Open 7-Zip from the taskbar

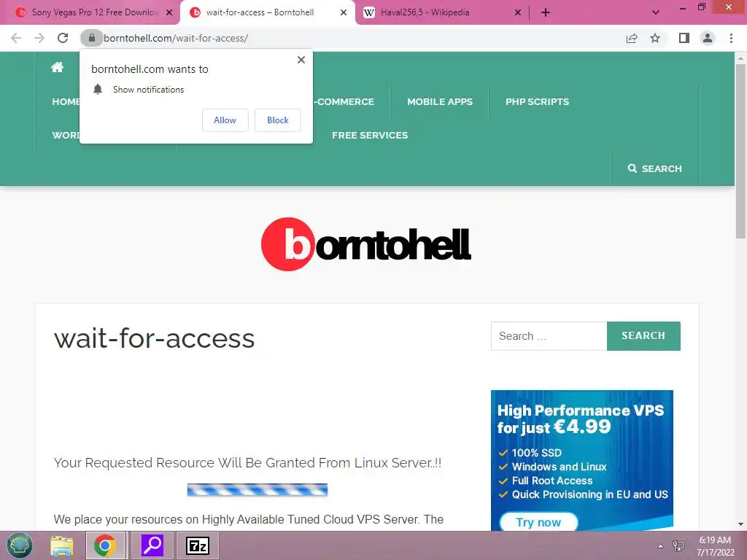(x=198, y=545)
